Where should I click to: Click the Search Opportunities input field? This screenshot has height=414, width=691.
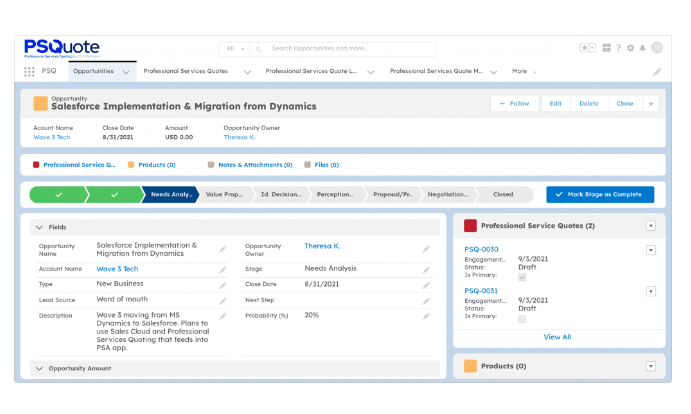(x=352, y=48)
